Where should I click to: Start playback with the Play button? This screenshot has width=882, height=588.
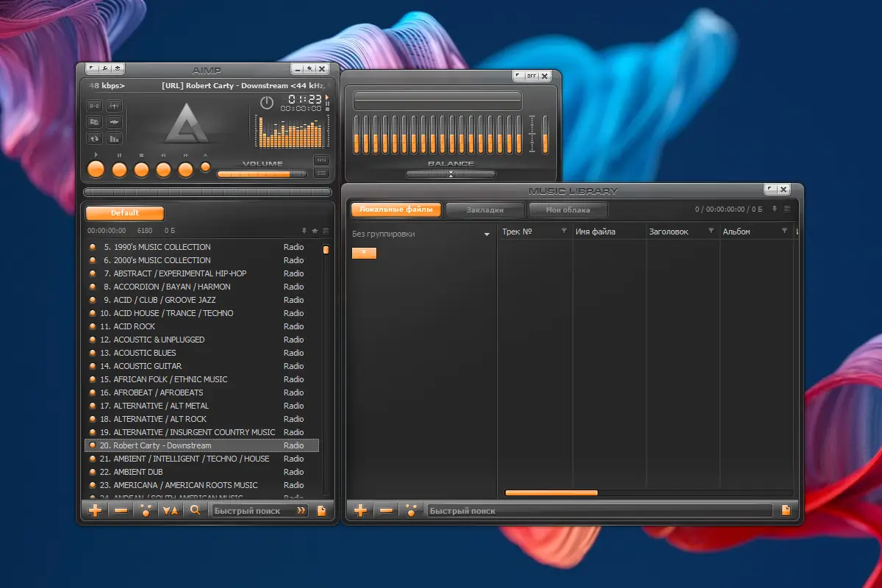pos(96,169)
